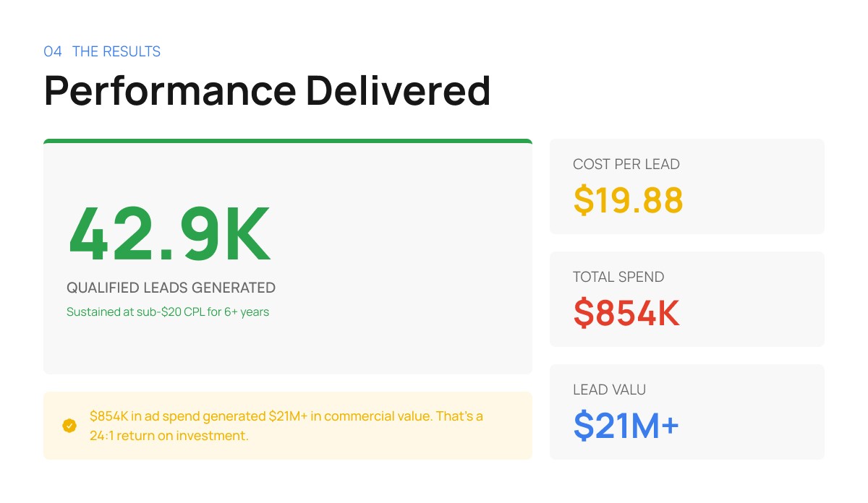868x503 pixels.
Task: Click the yellow checkmark badge icon
Action: tap(69, 426)
